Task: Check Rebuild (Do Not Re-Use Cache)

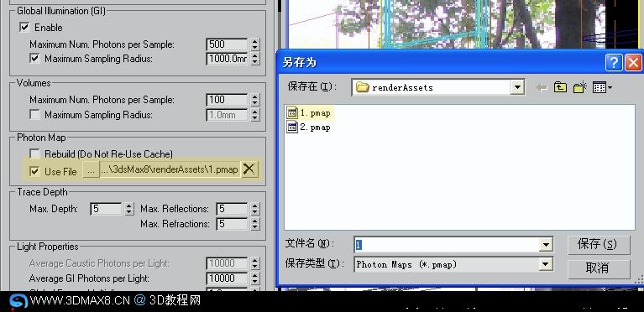Action: pos(34,154)
